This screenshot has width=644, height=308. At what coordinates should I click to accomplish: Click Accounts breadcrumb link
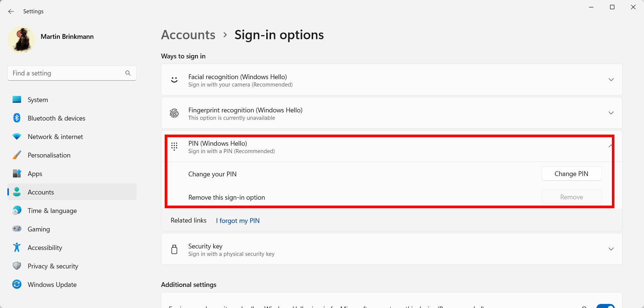tap(188, 35)
